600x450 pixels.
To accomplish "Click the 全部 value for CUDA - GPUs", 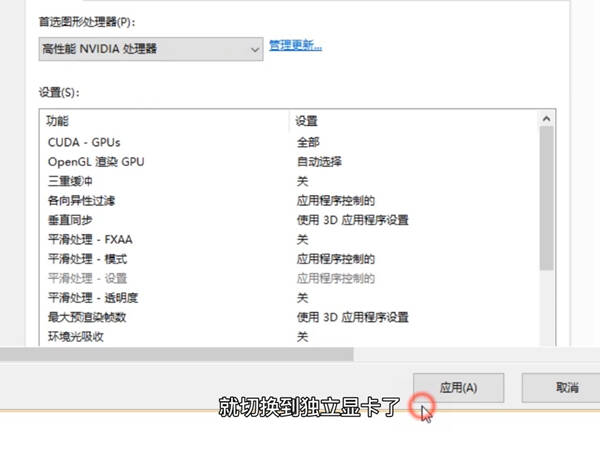I will pyautogui.click(x=308, y=142).
